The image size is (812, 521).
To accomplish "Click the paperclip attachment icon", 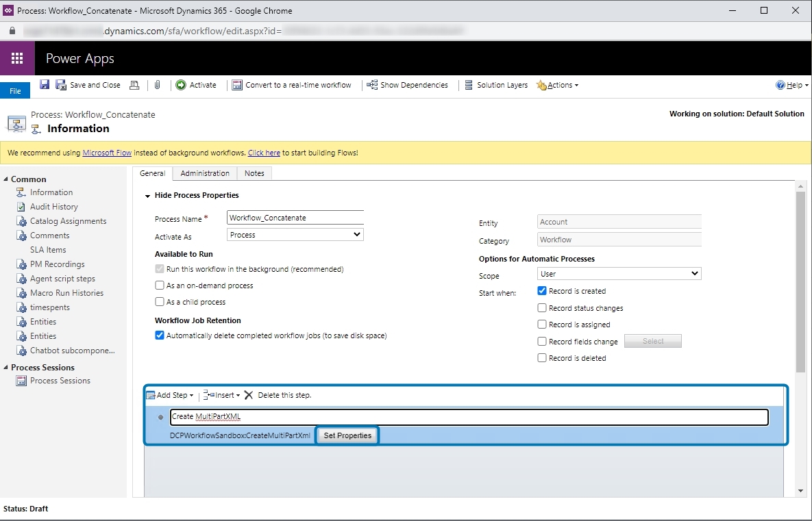I will (157, 85).
